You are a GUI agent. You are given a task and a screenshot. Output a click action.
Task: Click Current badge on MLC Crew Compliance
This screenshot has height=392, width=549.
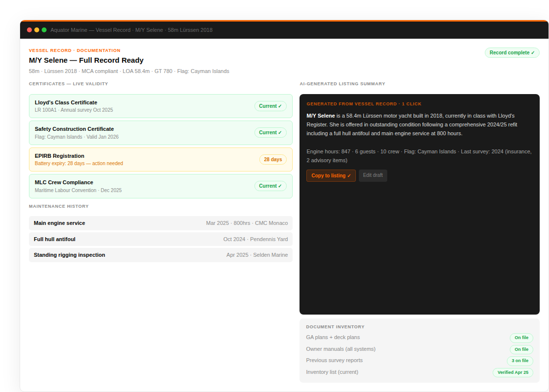[x=270, y=186]
